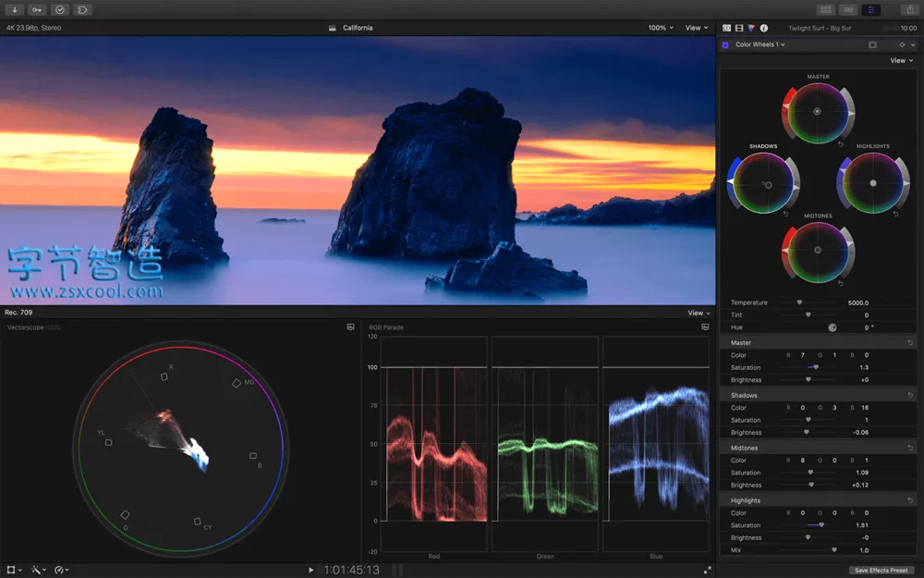Open the info inspector icon

[x=764, y=29]
